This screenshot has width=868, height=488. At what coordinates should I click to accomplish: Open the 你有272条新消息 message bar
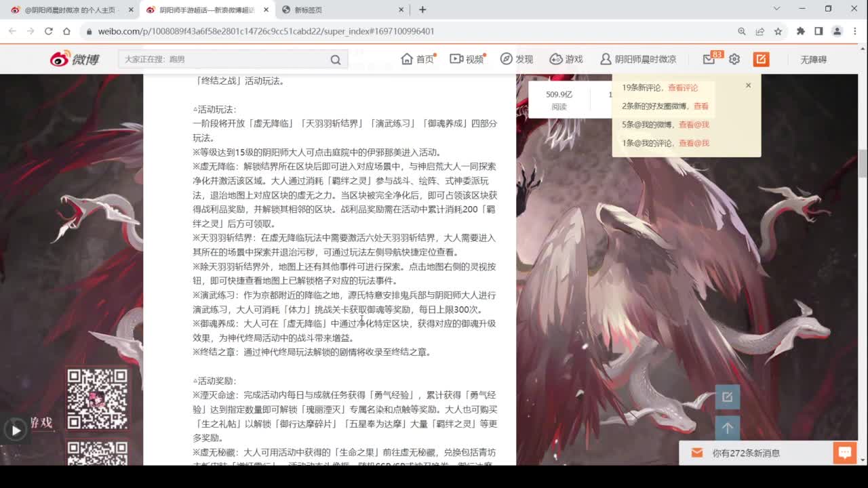tap(755, 453)
